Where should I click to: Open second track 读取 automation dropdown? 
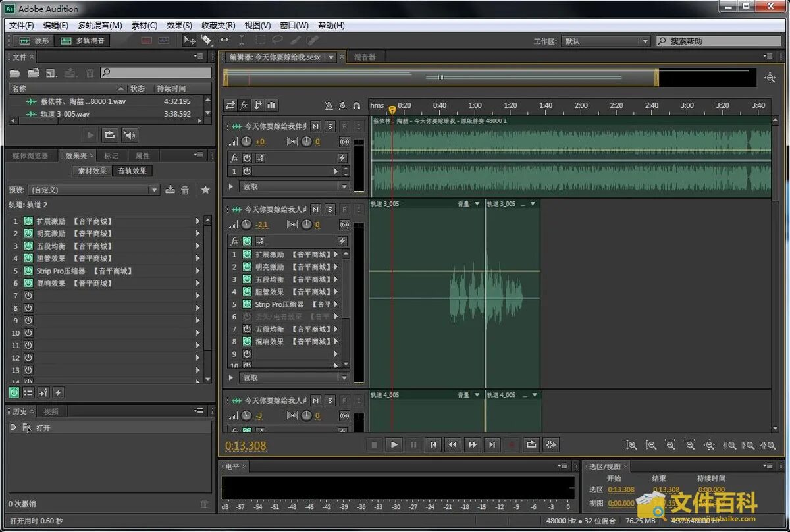pyautogui.click(x=294, y=378)
